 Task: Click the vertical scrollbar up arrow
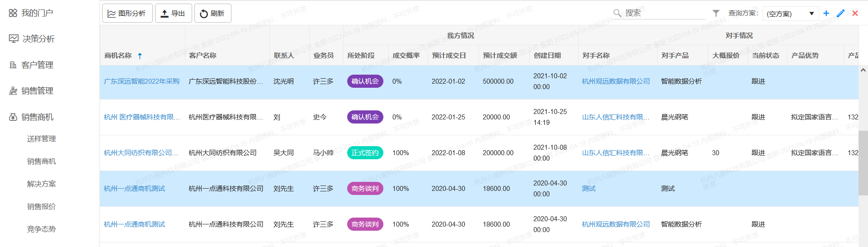click(863, 70)
